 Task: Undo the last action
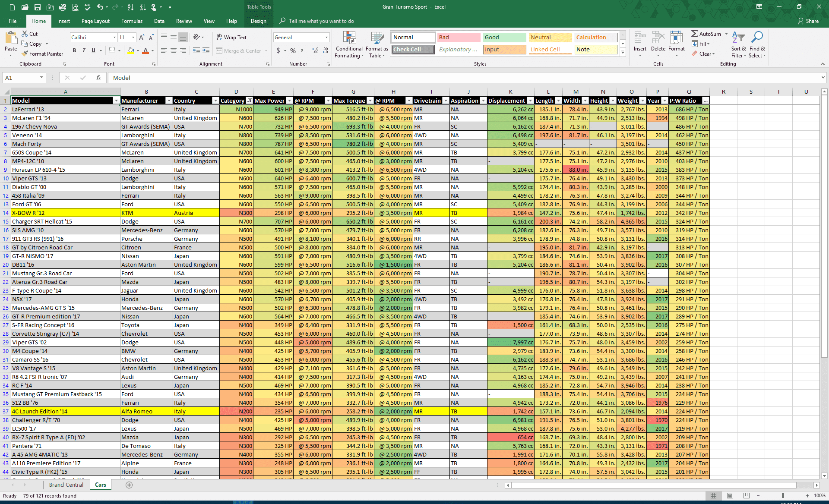(100, 7)
